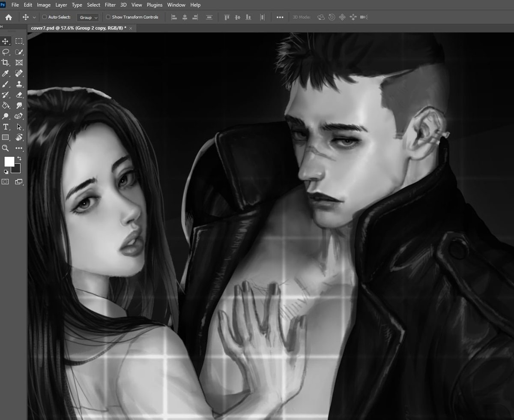The height and width of the screenshot is (420, 514).
Task: Select the Smudge tool
Action: click(19, 105)
